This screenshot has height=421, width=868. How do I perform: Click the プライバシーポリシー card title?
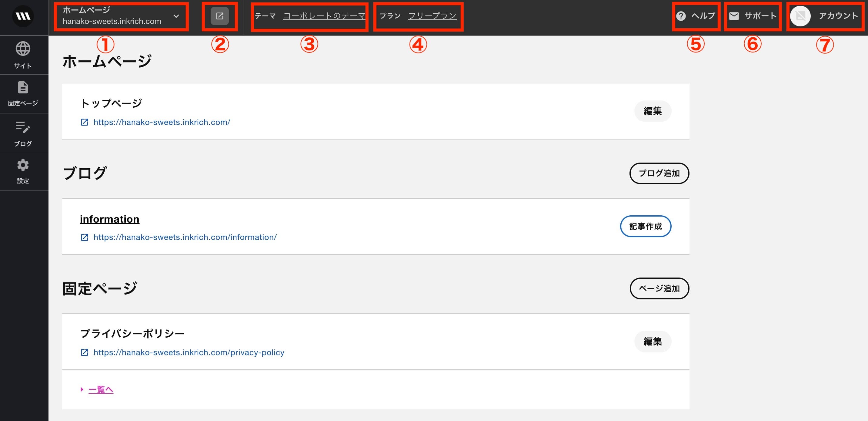click(x=132, y=333)
